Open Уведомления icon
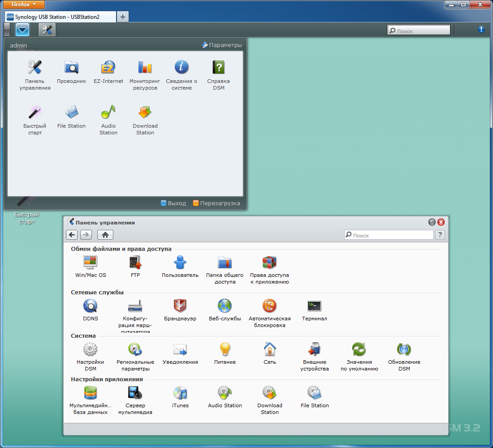493x448 pixels. click(180, 353)
